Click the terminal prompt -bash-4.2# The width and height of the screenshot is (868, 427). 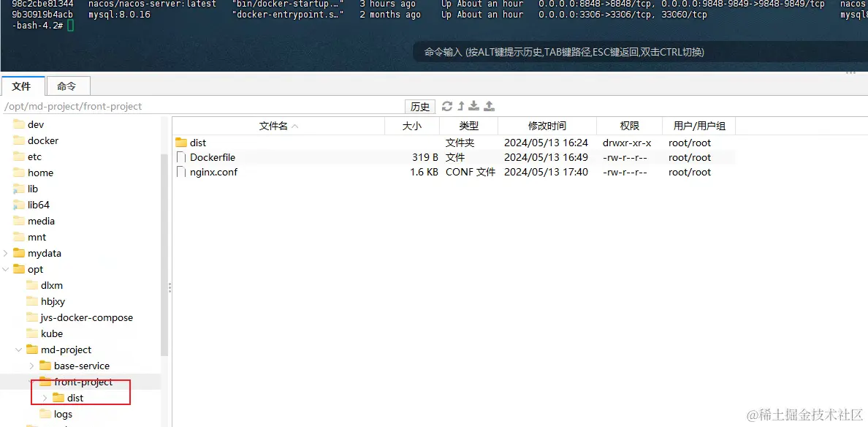[x=37, y=26]
